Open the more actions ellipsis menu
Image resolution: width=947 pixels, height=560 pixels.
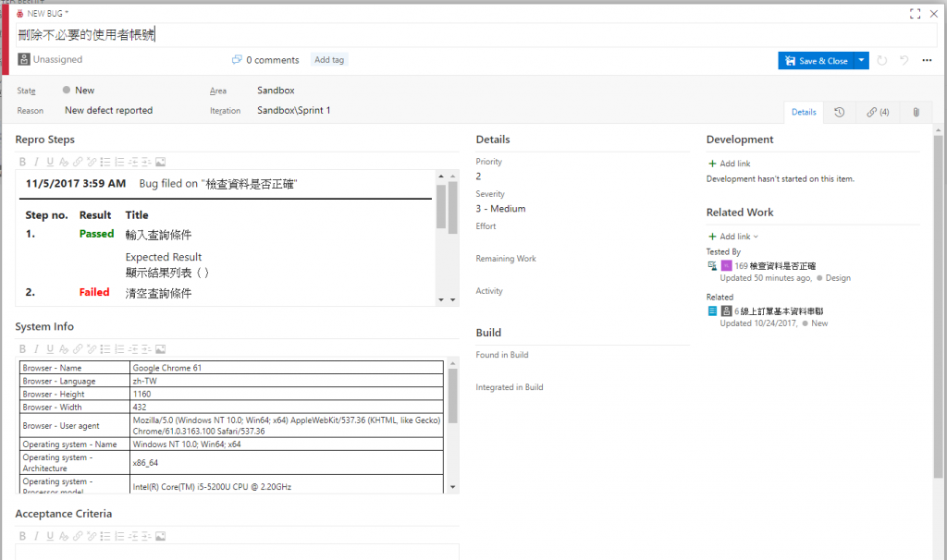[x=927, y=60]
